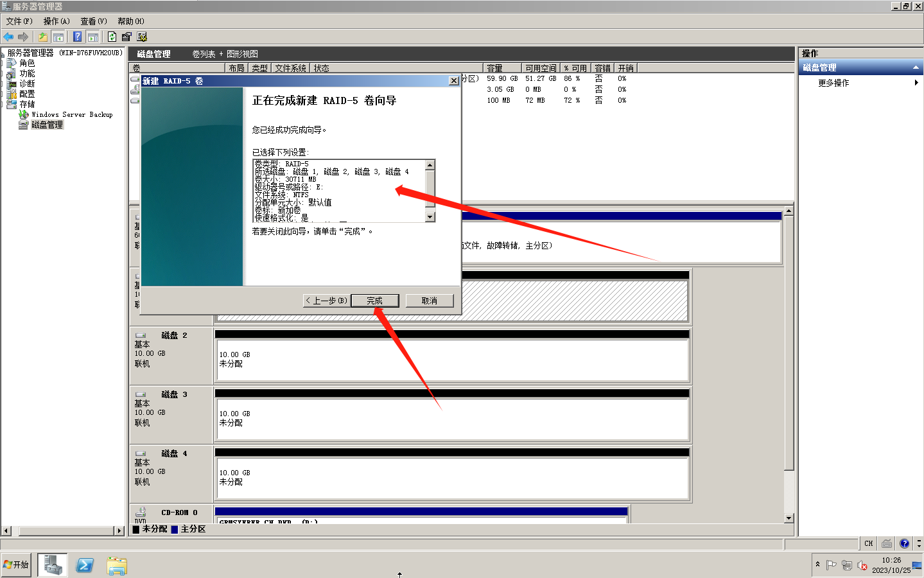This screenshot has width=924, height=578.
Task: Sort by the 文件系统 column header
Action: pyautogui.click(x=291, y=67)
